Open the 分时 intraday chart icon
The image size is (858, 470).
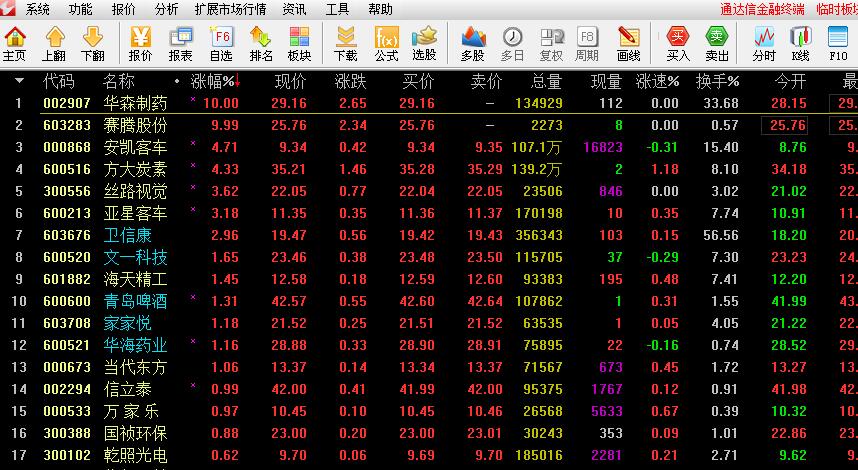764,44
